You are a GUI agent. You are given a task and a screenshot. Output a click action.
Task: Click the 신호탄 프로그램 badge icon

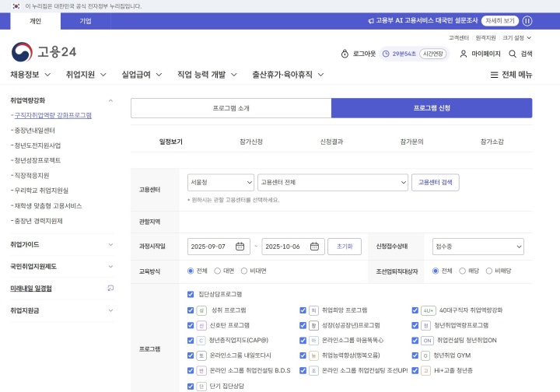[x=201, y=325]
